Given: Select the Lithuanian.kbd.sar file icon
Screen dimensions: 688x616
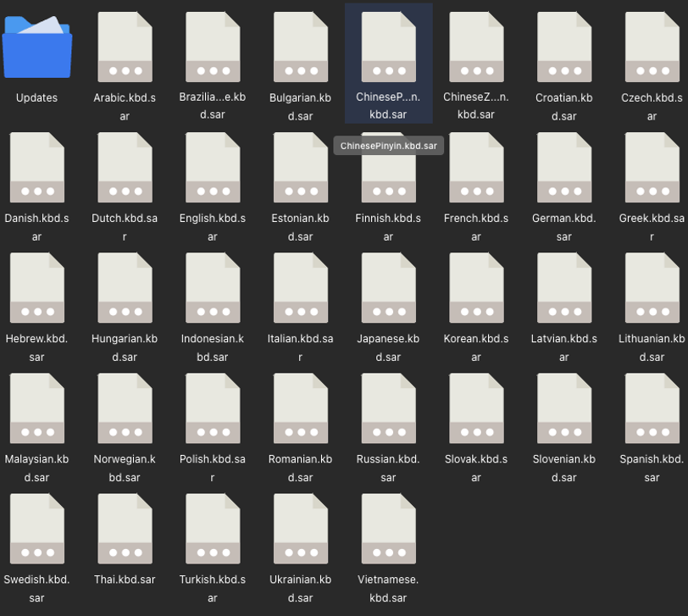Looking at the screenshot, I should [x=652, y=288].
